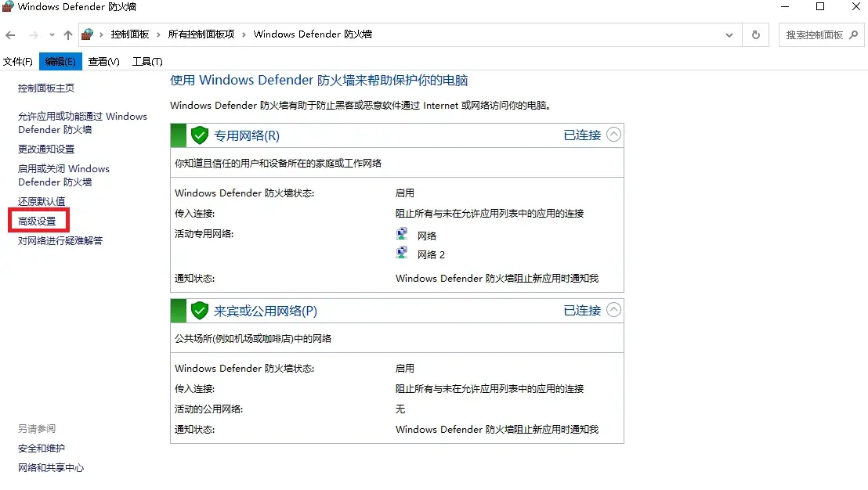868x490 pixels.
Task: Click the refresh button beside address bar
Action: 755,35
